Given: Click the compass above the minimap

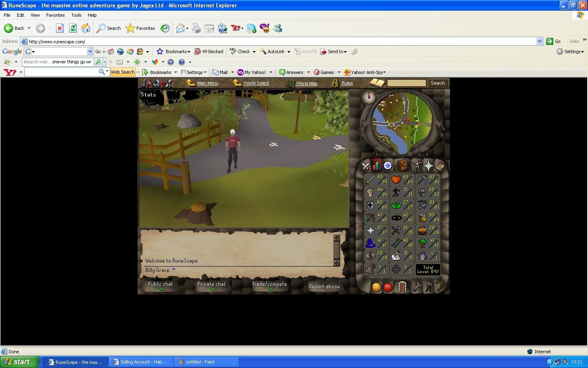Looking at the screenshot, I should point(369,97).
